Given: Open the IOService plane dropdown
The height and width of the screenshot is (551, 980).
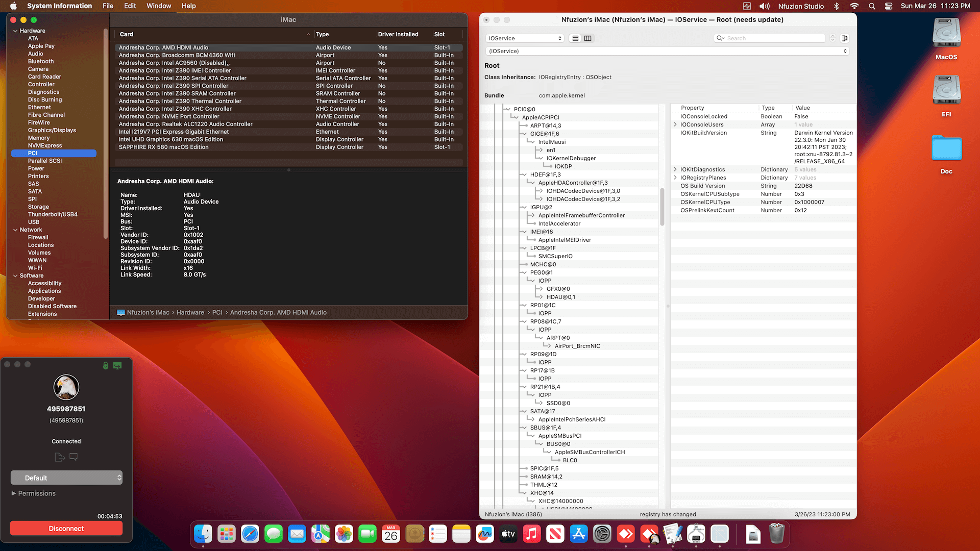Looking at the screenshot, I should click(x=525, y=38).
